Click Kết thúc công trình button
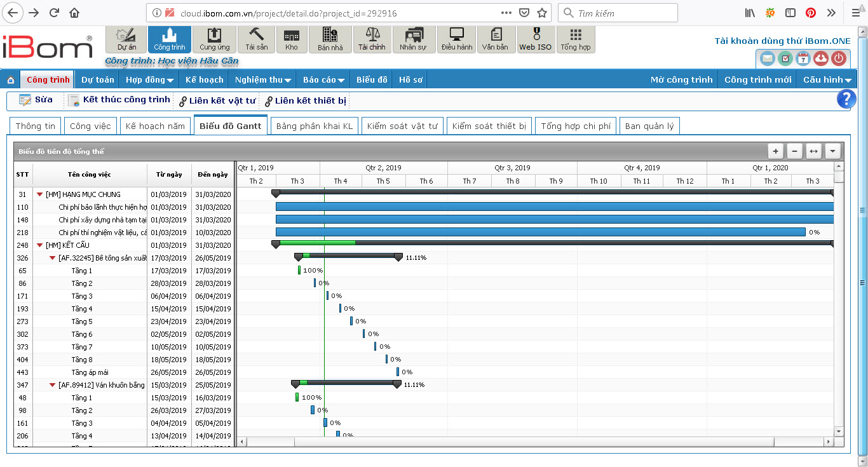 point(119,100)
